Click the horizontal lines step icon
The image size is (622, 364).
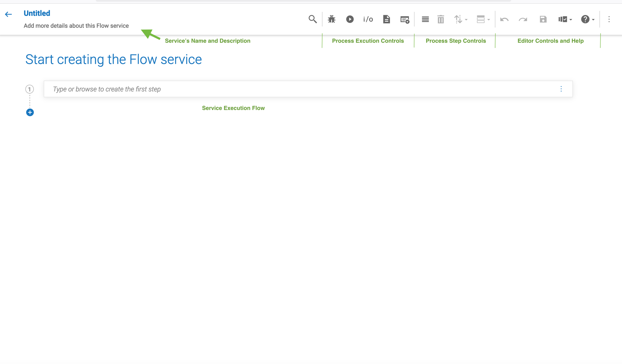tap(425, 19)
